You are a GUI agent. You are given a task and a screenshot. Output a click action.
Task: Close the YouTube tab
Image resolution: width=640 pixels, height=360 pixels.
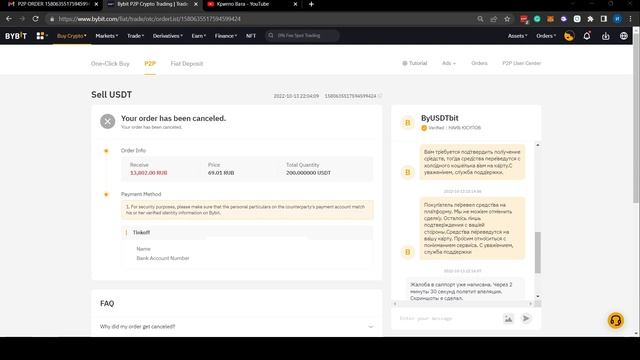tap(296, 4)
